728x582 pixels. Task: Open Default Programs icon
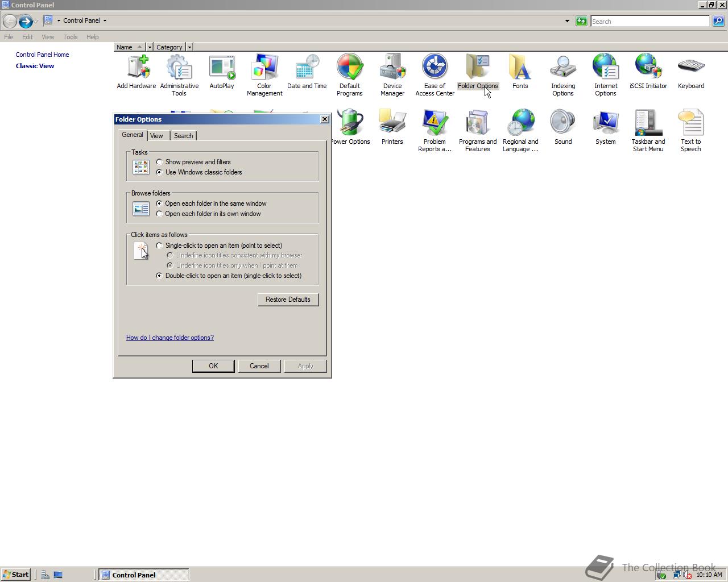point(350,76)
